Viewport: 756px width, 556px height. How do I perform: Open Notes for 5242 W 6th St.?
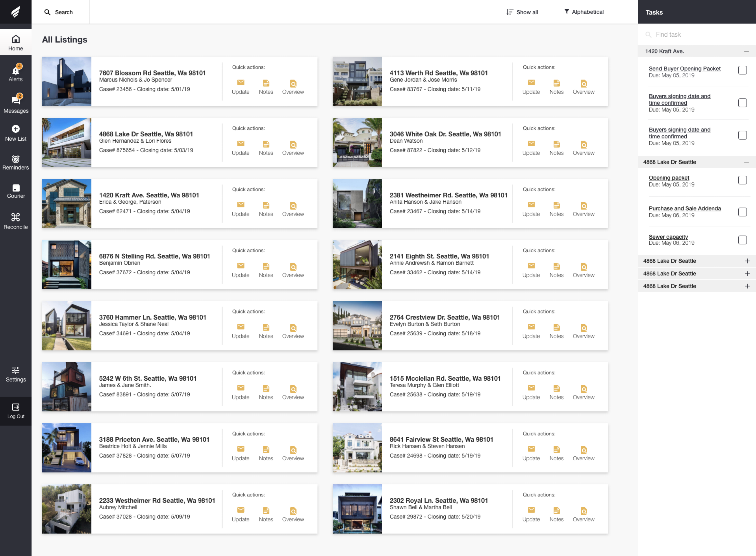(x=266, y=392)
